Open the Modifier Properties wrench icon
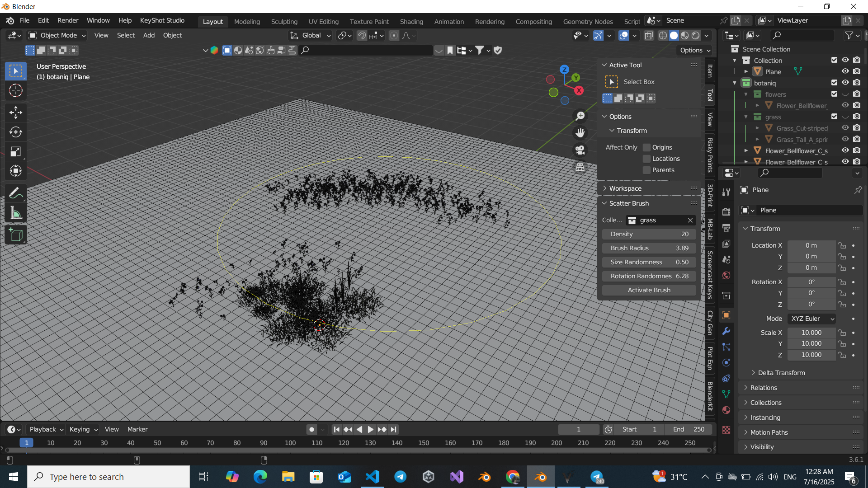This screenshot has width=868, height=488. pyautogui.click(x=726, y=331)
